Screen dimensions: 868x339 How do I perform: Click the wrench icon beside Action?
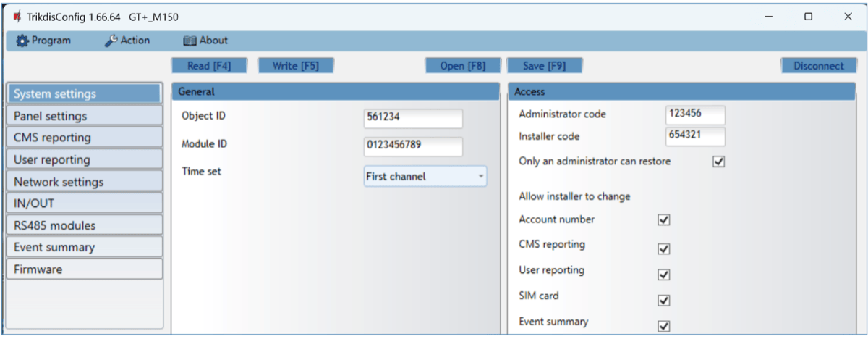[111, 41]
